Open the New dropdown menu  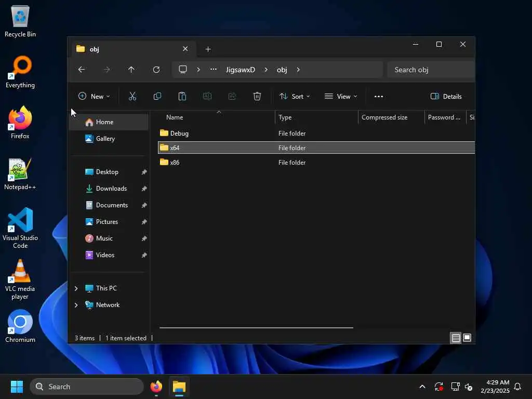[x=95, y=96]
